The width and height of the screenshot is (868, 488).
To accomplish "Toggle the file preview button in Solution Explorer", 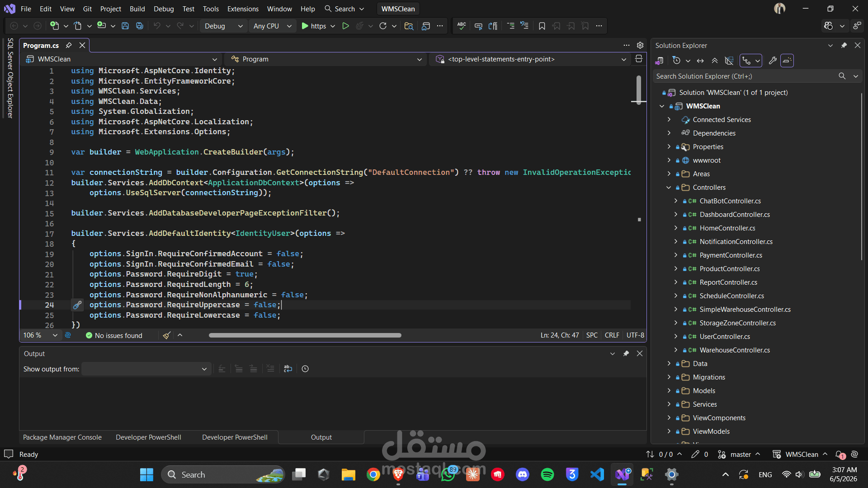I will (x=787, y=61).
